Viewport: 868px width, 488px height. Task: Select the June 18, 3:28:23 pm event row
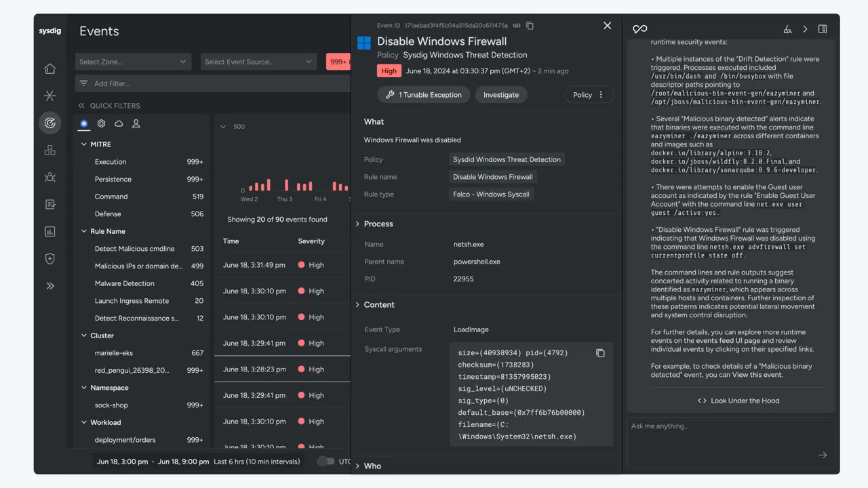coord(282,369)
